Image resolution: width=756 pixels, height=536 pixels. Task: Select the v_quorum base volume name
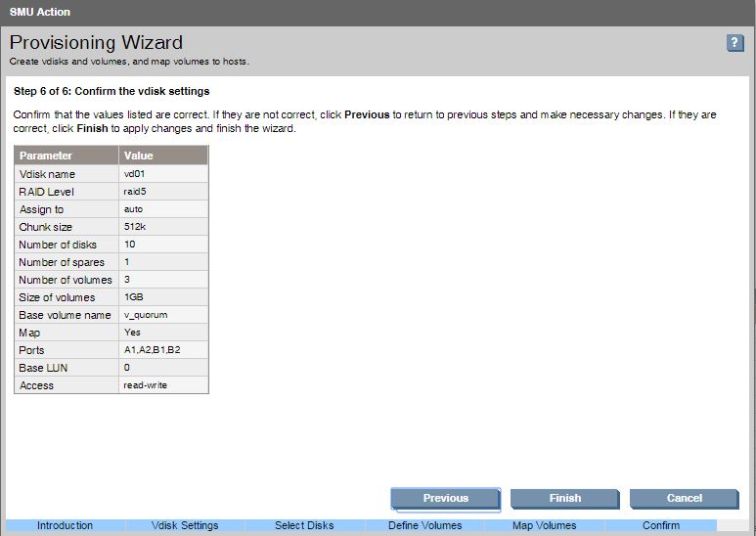144,315
